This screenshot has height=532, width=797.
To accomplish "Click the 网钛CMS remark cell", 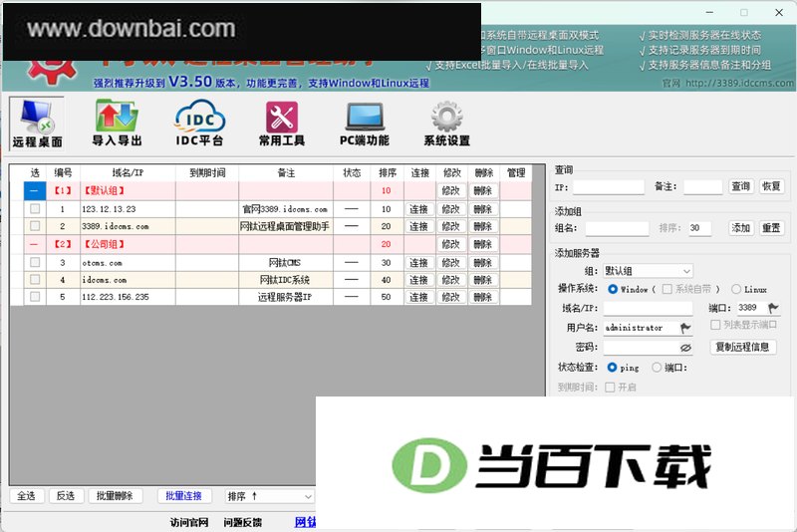I will [286, 263].
